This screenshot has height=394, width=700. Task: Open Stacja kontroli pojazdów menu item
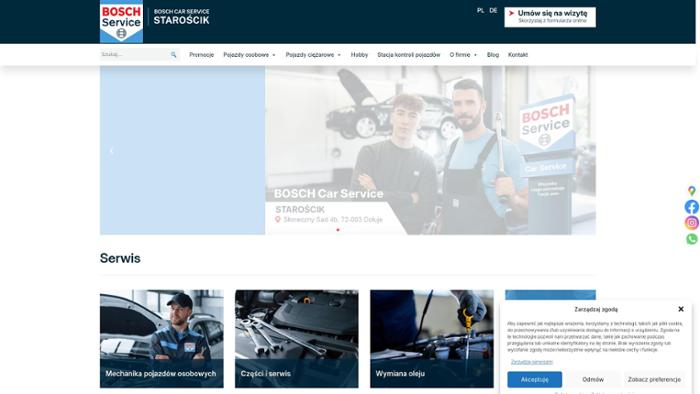(x=408, y=55)
